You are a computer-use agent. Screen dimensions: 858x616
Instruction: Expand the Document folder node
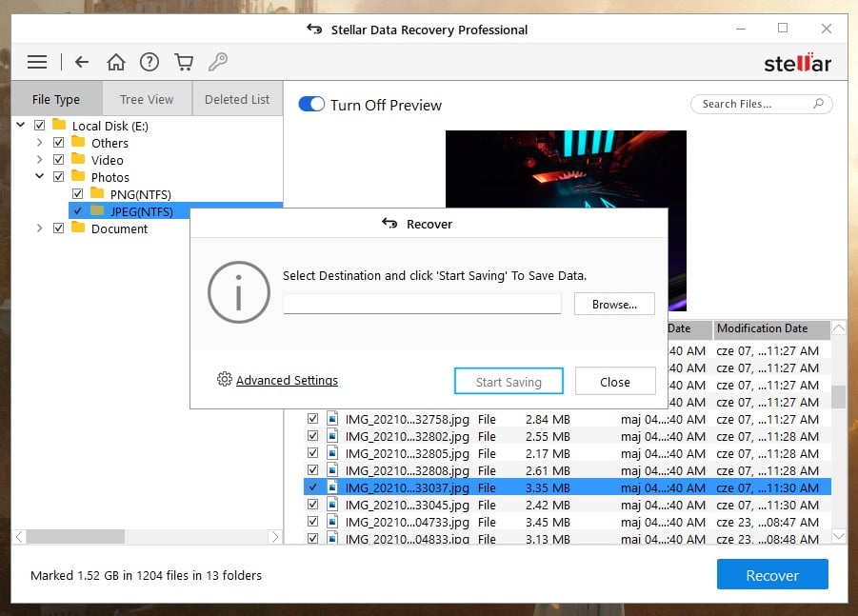[39, 228]
